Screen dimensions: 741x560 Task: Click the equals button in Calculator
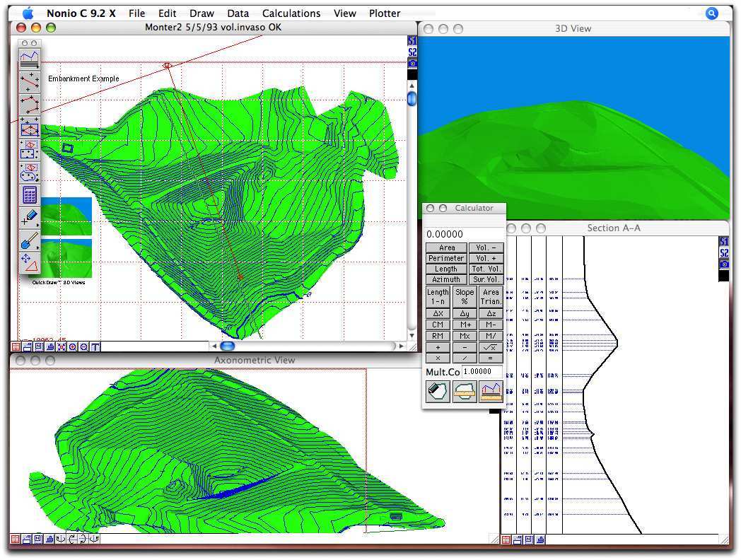point(491,358)
